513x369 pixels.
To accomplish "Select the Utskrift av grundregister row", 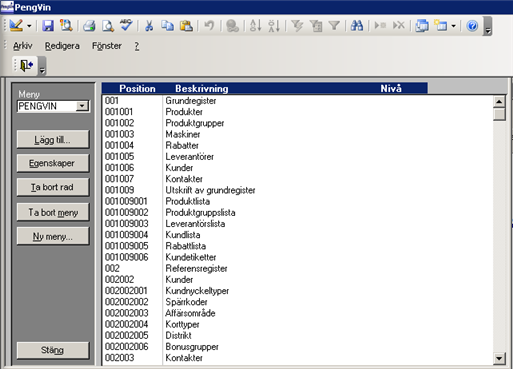I will [297, 190].
